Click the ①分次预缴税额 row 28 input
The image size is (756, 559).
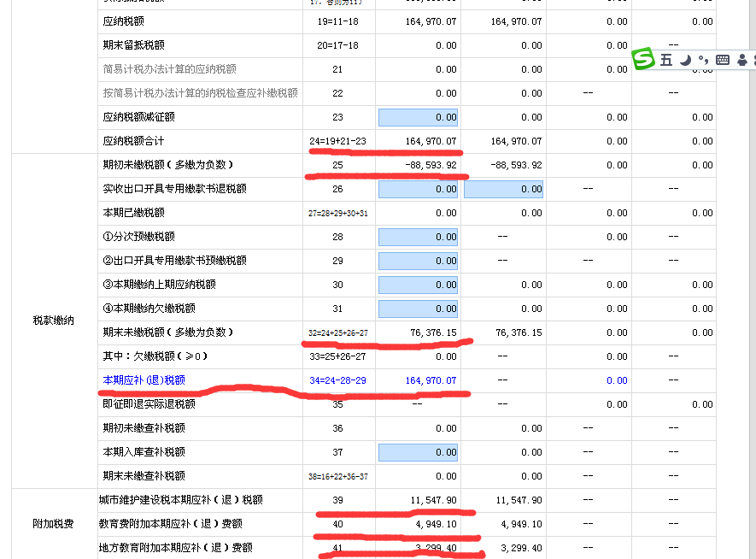[x=417, y=237]
